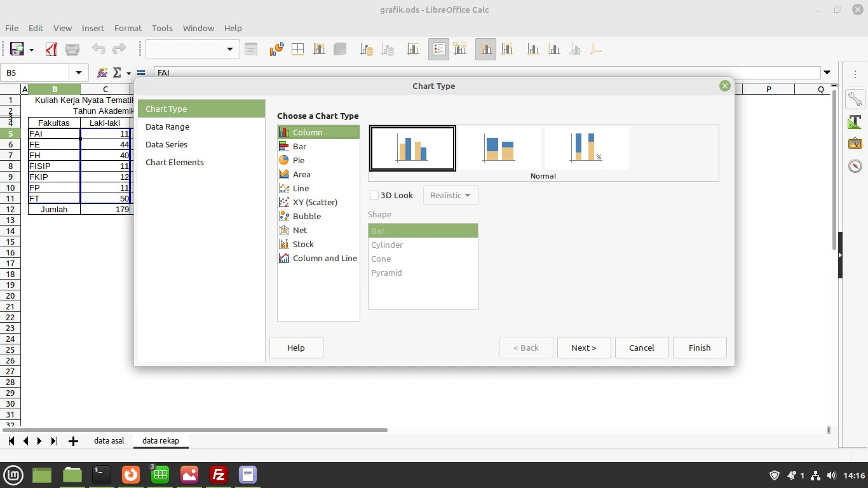Click the Cancel button
This screenshot has height=488, width=868.
642,348
